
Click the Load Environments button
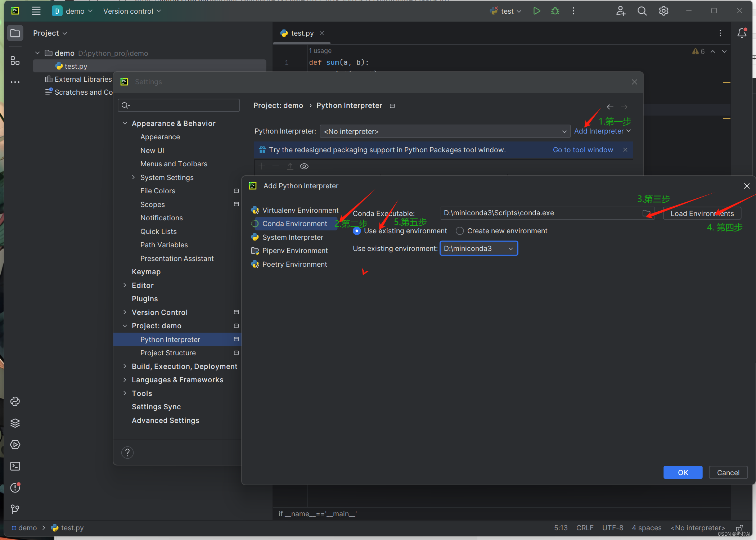pos(702,213)
